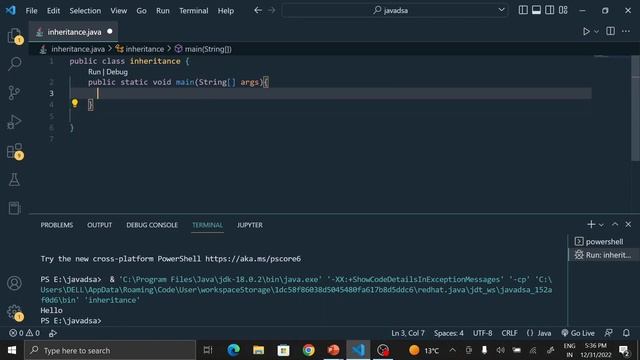This screenshot has height=360, width=640.
Task: Change line endings via CRLF status item
Action: click(x=509, y=333)
